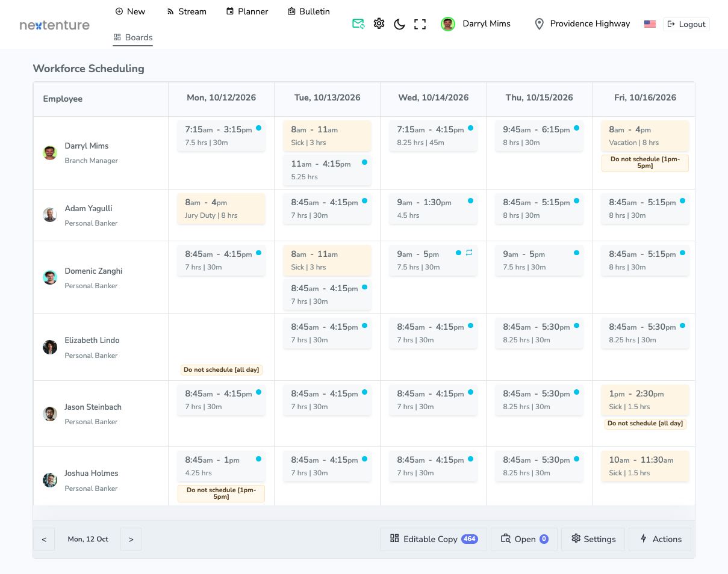
Task: Click the Logout button
Action: click(x=686, y=24)
